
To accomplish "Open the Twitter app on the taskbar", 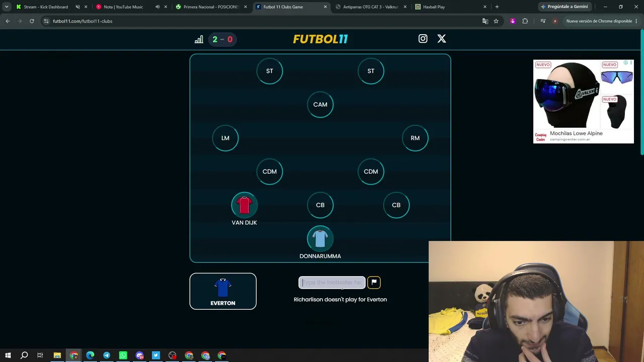I will coord(156,355).
